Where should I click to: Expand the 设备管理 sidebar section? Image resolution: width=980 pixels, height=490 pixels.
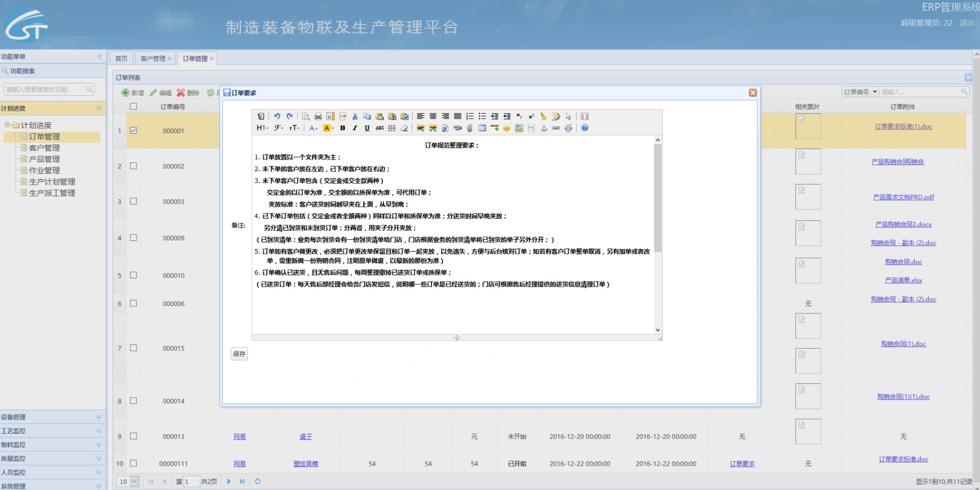pyautogui.click(x=52, y=417)
